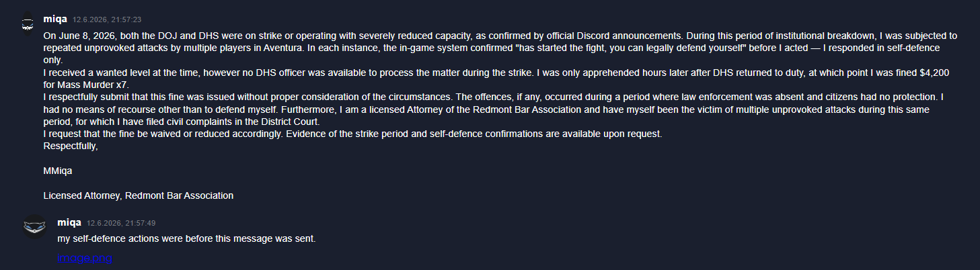Open the image.png attachment link
The image size is (980, 270).
point(84,258)
